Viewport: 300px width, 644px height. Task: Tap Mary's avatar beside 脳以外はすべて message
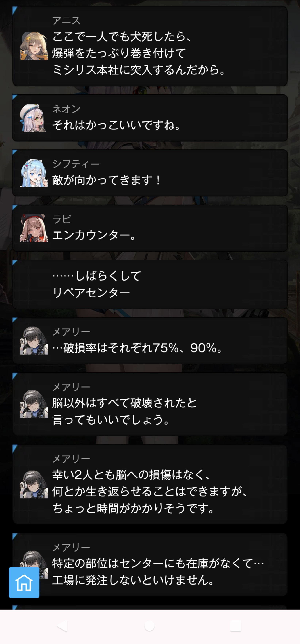coord(34,404)
